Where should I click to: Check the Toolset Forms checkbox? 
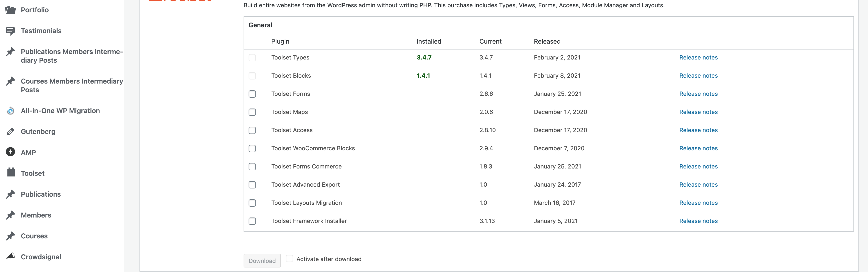click(252, 94)
